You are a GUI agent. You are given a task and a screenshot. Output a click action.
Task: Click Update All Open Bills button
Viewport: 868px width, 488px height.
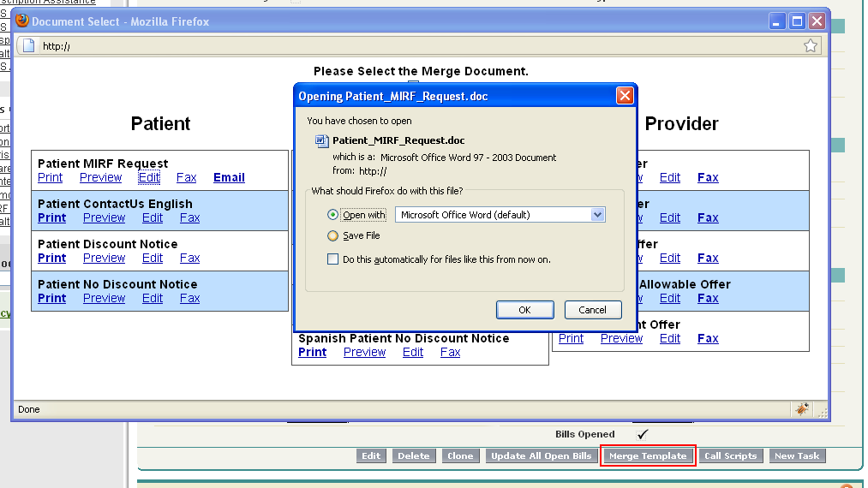point(542,456)
